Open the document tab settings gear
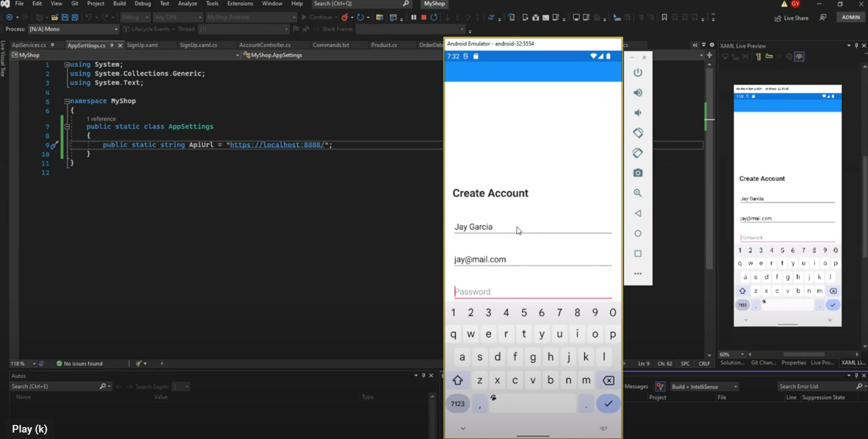The image size is (868, 439). (x=712, y=45)
